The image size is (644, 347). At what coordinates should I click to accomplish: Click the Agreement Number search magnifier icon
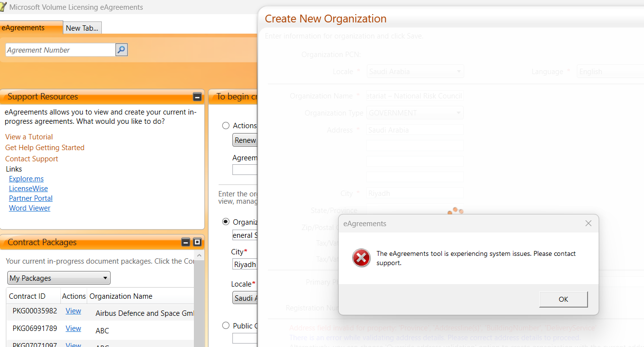[121, 50]
